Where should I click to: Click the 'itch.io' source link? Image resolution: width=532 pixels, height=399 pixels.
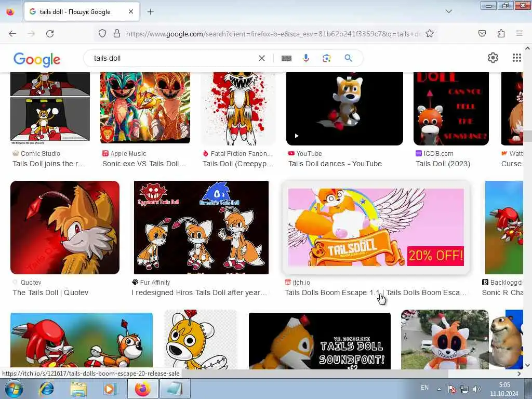pos(301,282)
